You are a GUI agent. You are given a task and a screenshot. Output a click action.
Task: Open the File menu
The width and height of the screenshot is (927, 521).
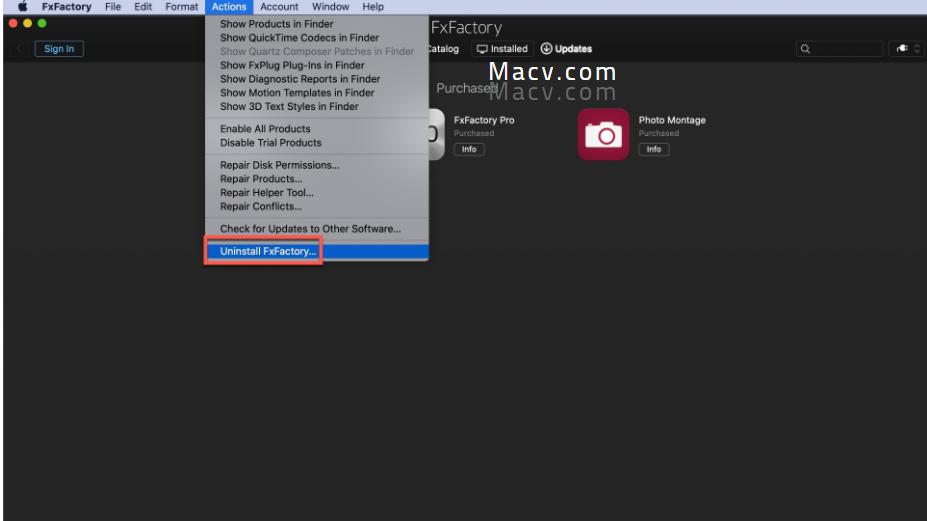(x=112, y=7)
